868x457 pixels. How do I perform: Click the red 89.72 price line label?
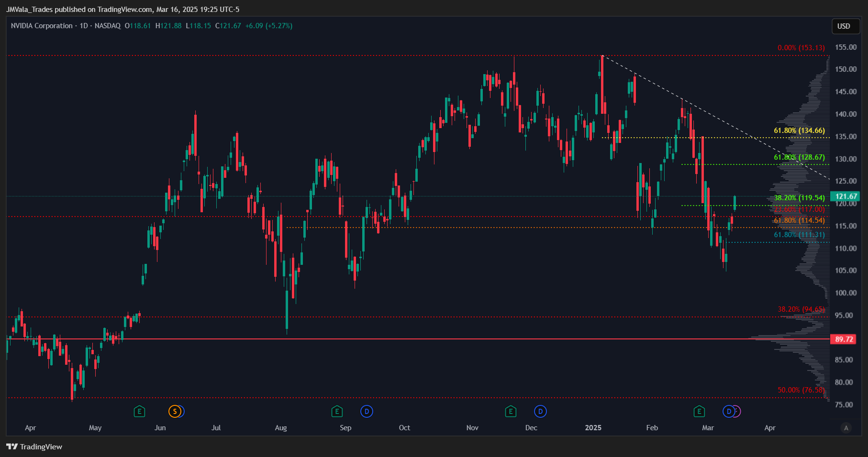(x=844, y=339)
